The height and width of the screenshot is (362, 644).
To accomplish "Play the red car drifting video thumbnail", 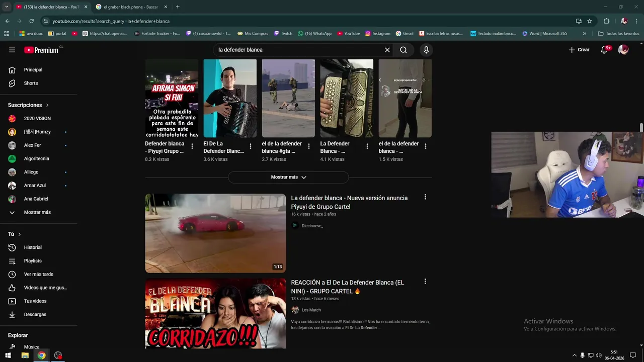I will click(x=215, y=233).
